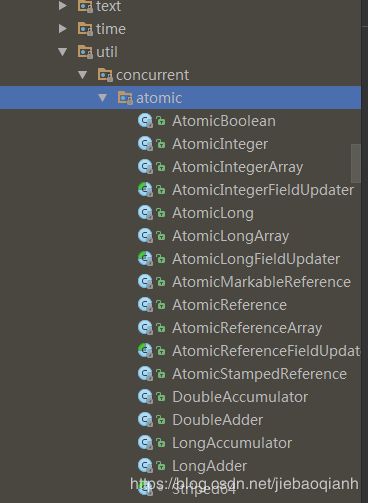This screenshot has height=503, width=368.
Task: Select the DoubleAccumulator class entry
Action: pos(240,397)
